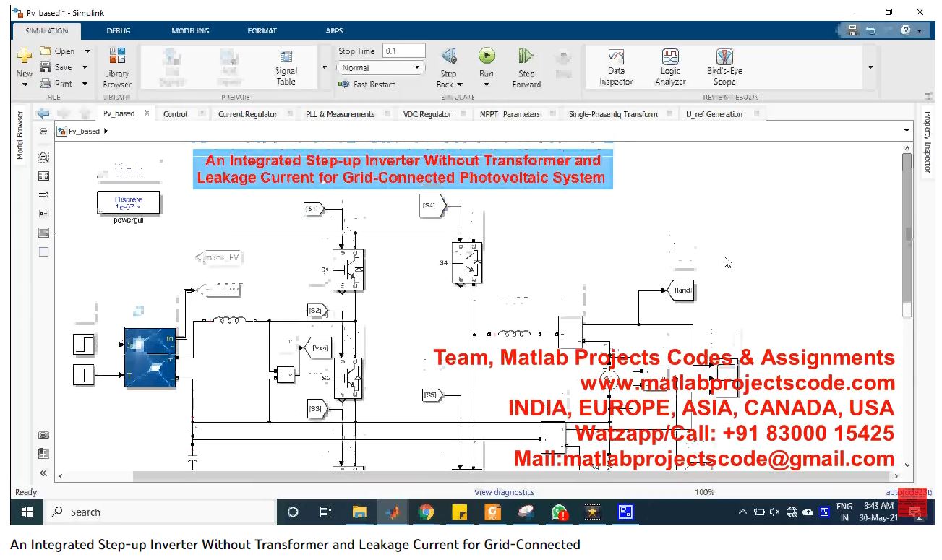This screenshot has width=942, height=560.
Task: Click the undo arrow in the quick-access bar
Action: [870, 30]
